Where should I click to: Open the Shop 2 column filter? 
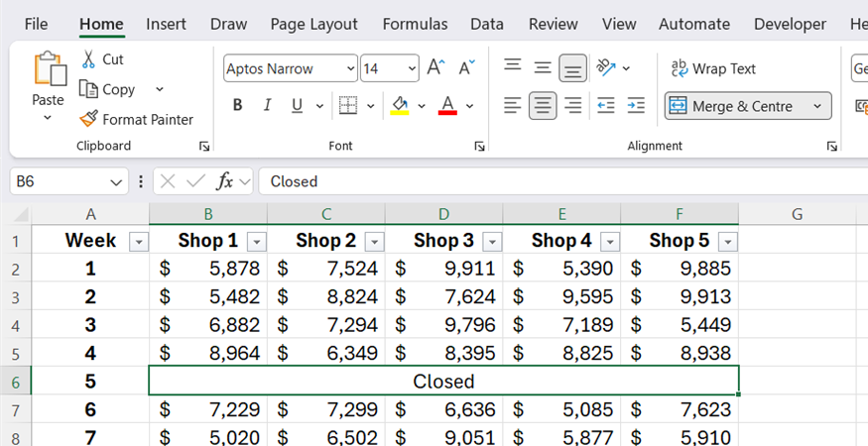(x=374, y=242)
